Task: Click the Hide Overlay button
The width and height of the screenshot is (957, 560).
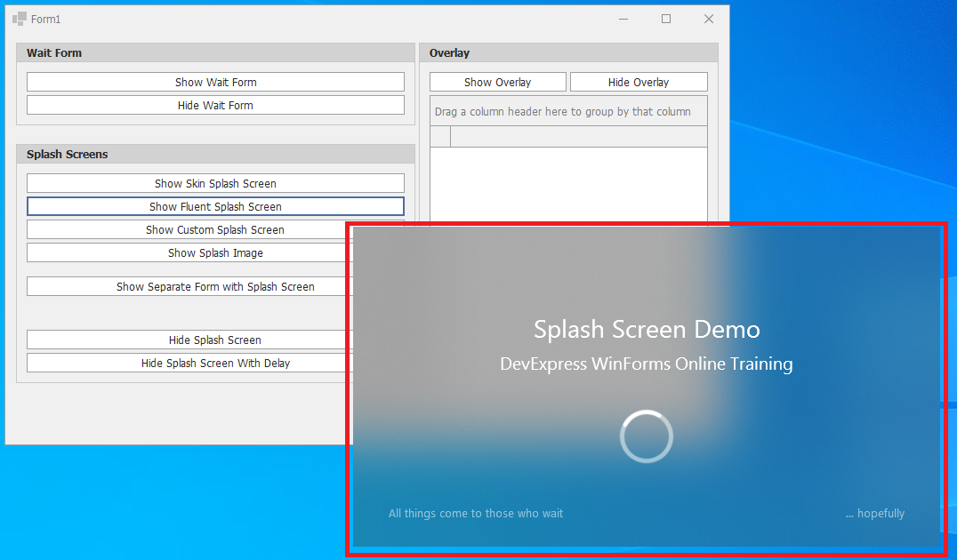Action: click(639, 82)
